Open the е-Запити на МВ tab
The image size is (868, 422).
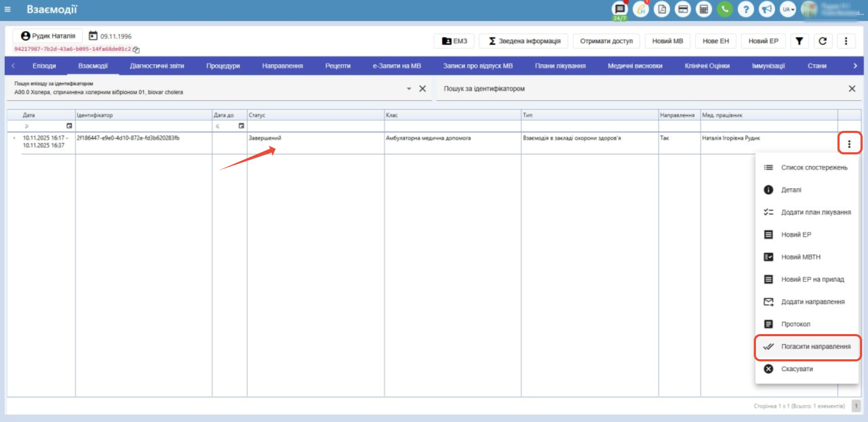397,66
